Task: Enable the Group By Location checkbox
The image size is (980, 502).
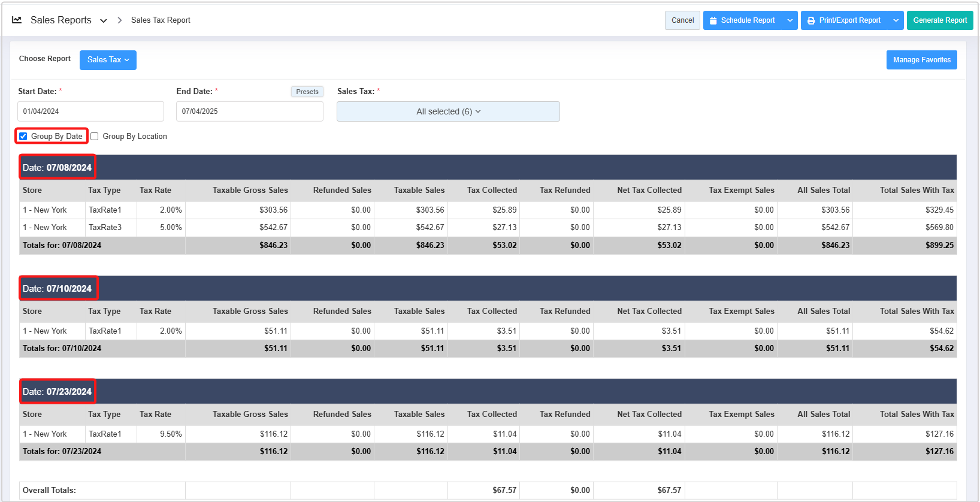Action: click(x=95, y=137)
